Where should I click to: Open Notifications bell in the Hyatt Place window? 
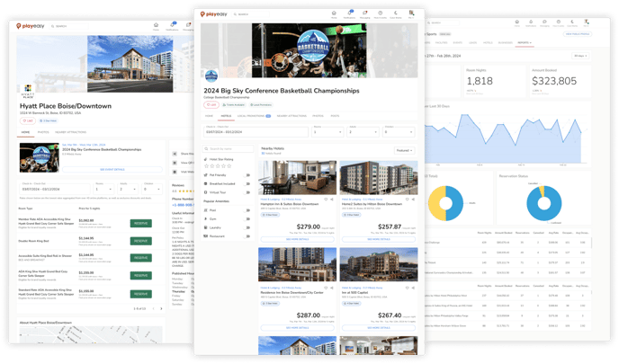coord(172,26)
